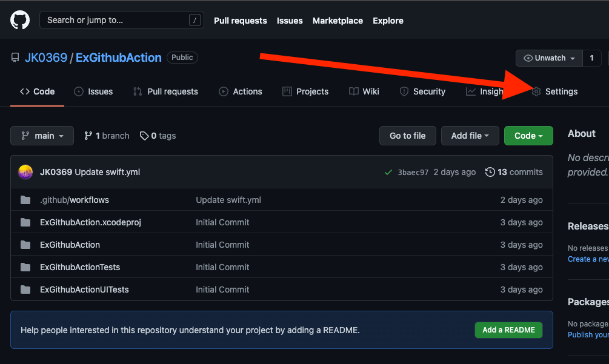View the 1 branch link
This screenshot has width=609, height=364.
coord(107,136)
